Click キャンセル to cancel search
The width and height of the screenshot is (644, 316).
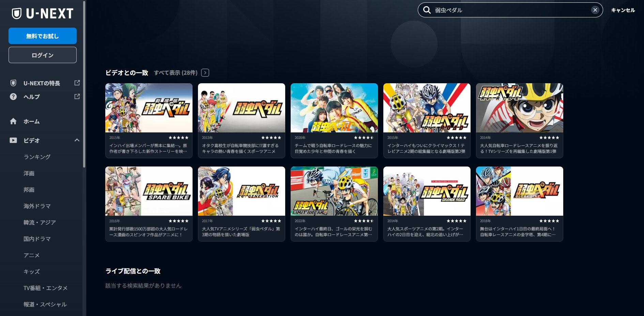pyautogui.click(x=623, y=10)
